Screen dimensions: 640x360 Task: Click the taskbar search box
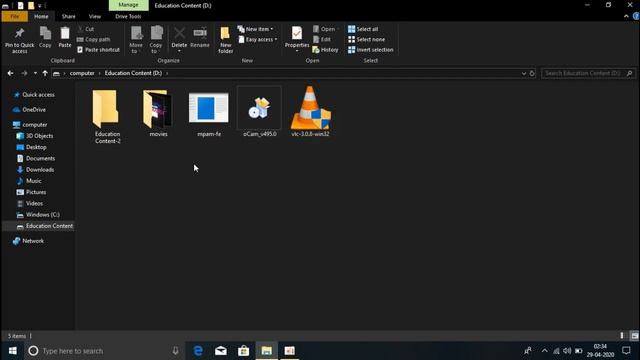[x=104, y=351]
